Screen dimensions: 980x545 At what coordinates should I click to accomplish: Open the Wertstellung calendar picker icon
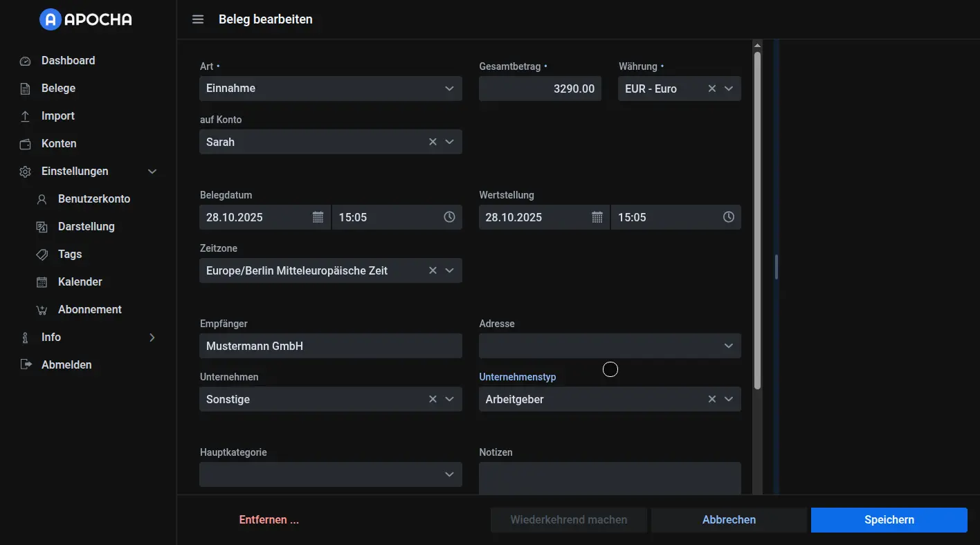click(597, 217)
